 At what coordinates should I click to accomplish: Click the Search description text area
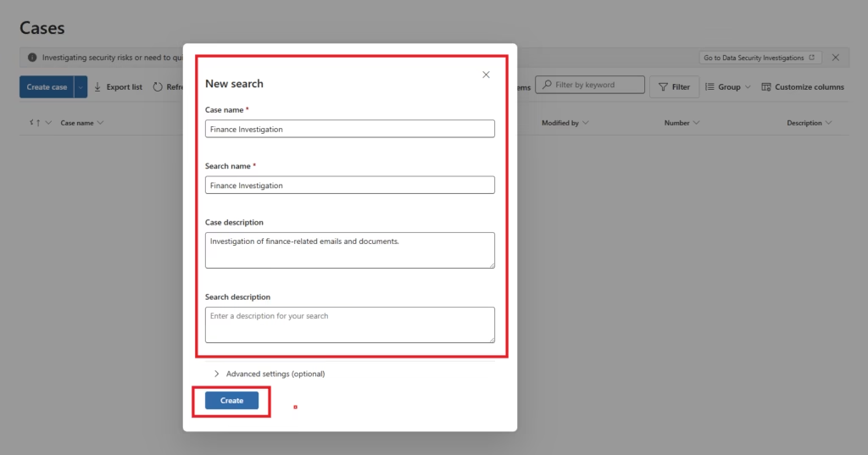(x=350, y=325)
